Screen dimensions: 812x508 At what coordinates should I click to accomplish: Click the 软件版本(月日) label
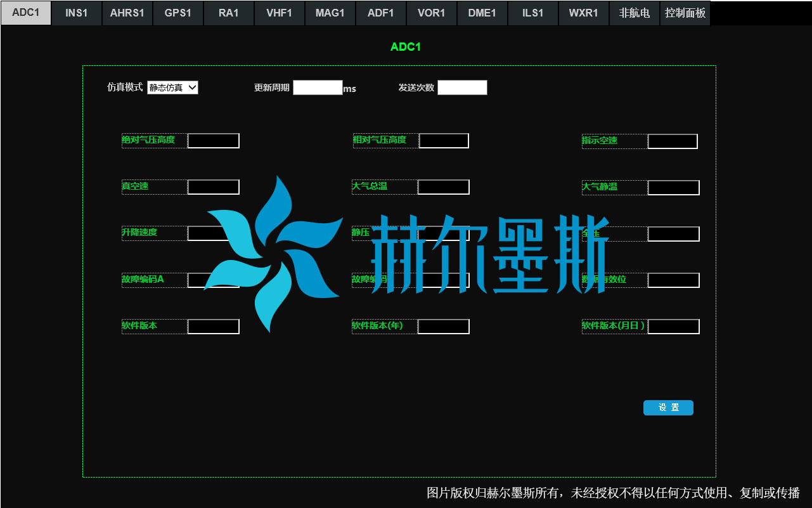(x=614, y=325)
